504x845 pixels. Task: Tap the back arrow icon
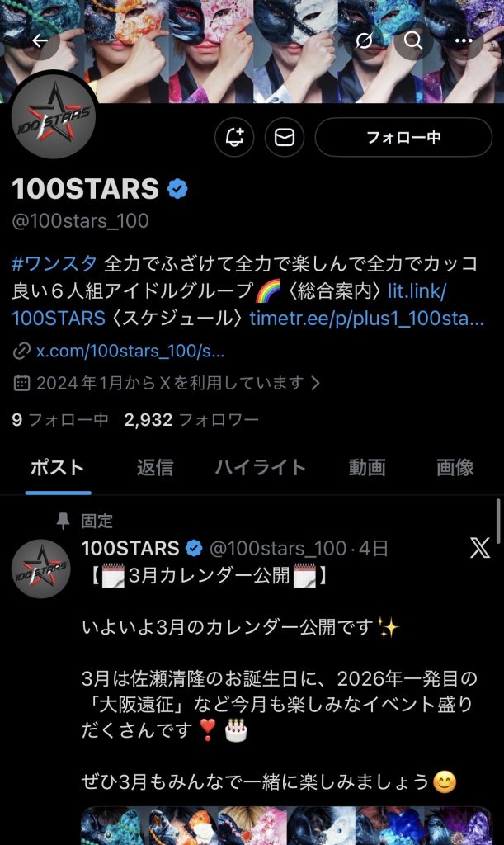pyautogui.click(x=40, y=40)
